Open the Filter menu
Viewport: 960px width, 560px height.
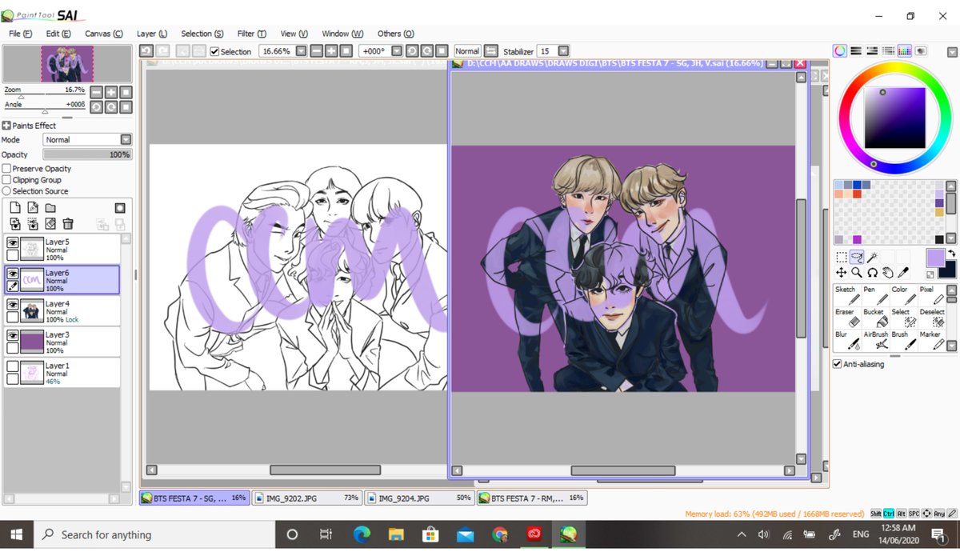(251, 34)
